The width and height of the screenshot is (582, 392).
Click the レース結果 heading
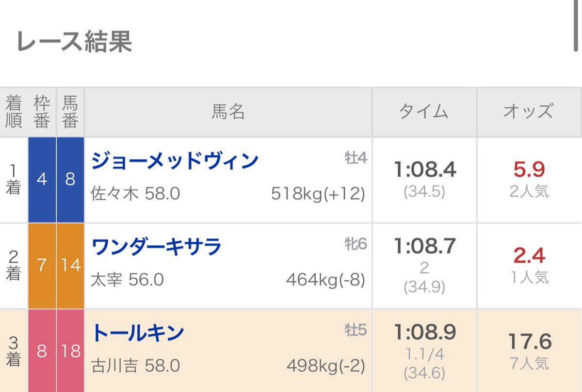click(x=74, y=42)
